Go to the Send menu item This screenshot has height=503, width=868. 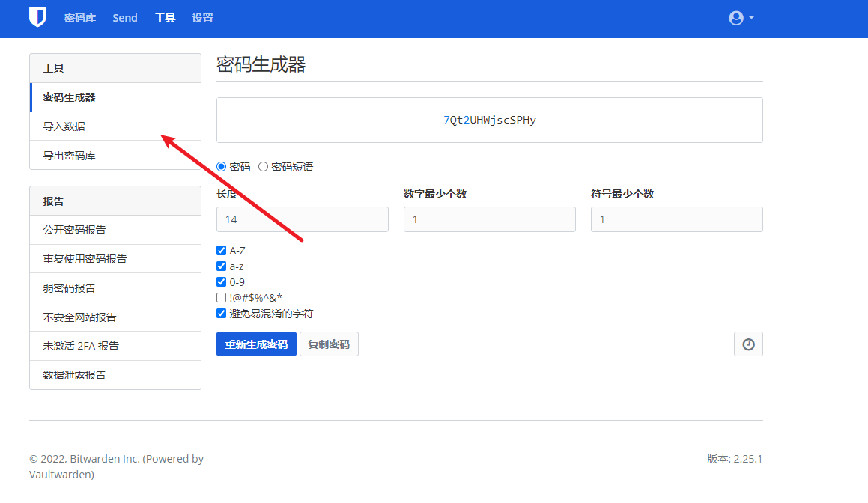125,18
